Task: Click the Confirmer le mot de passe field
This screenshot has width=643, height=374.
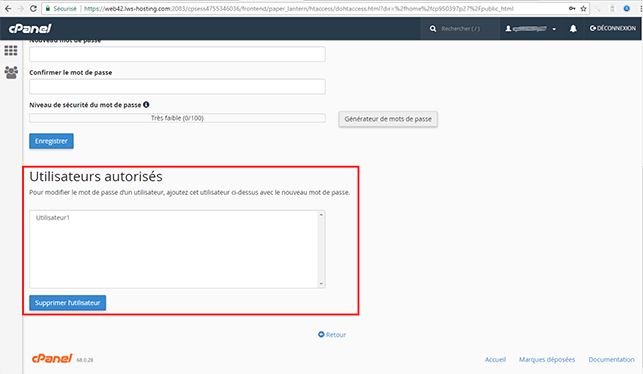Action: coord(177,87)
